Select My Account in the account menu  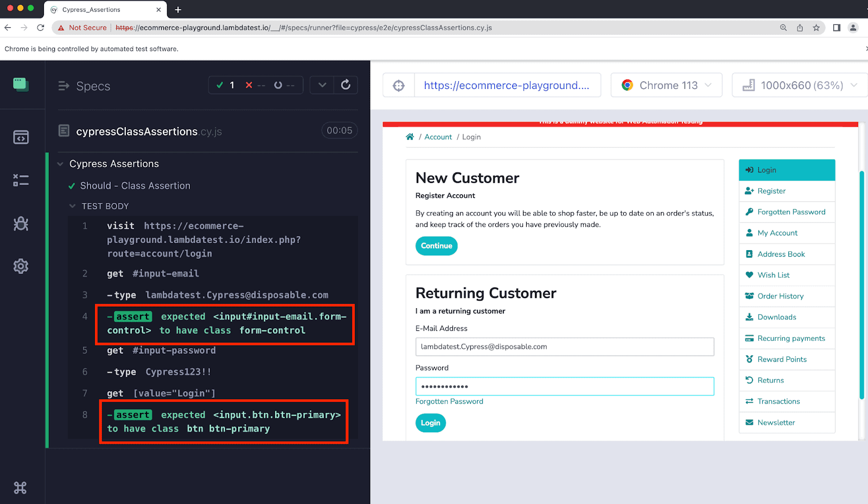777,233
